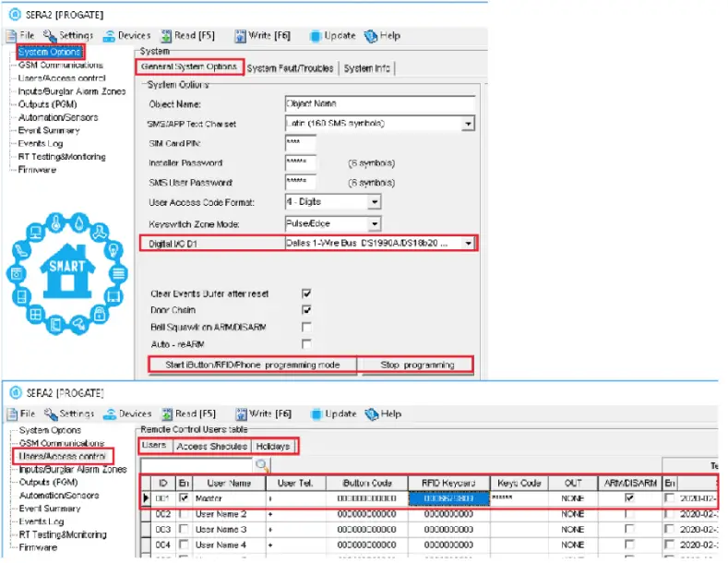Select Automation/Sensors in top window tree
728x563 pixels.
pos(58,117)
